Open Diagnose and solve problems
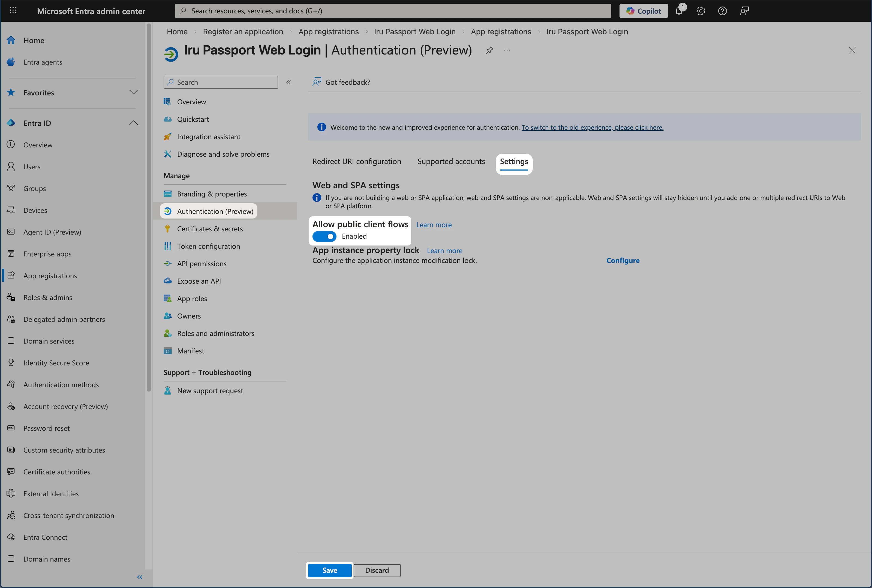Screen dimensions: 872x588 click(223, 154)
